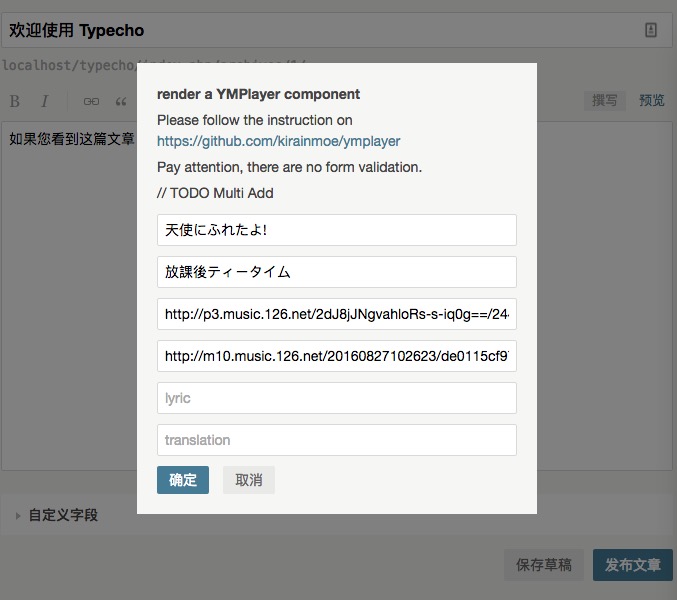Screen dimensions: 677x600
Task: Click 保存草稿 to save draft
Action: pos(544,565)
